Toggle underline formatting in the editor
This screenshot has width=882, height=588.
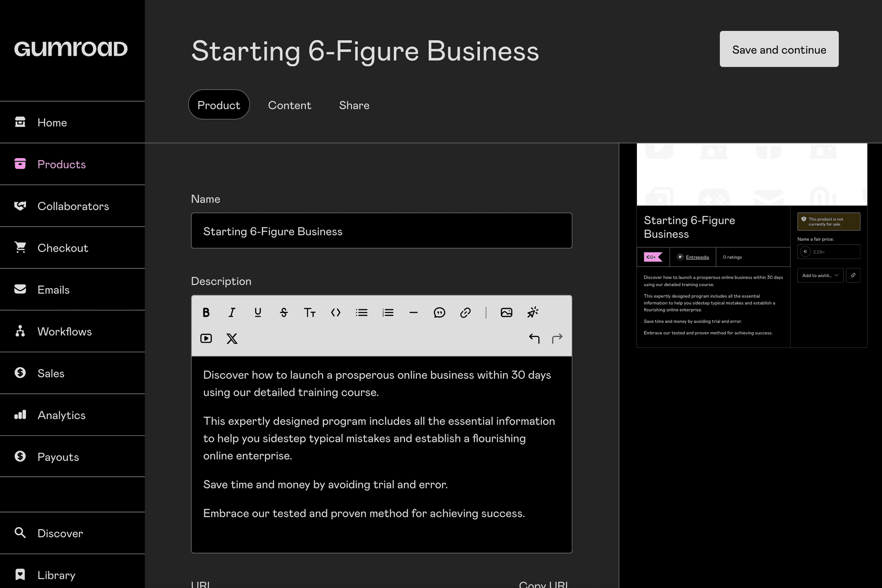pyautogui.click(x=258, y=313)
